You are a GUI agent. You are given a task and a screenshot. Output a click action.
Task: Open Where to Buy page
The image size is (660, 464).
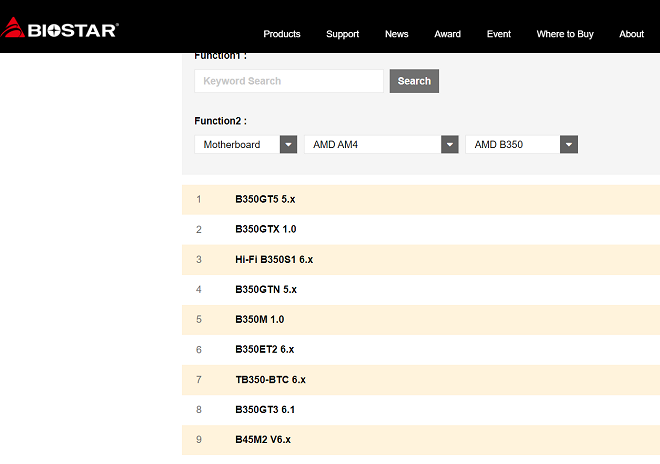[x=564, y=34]
